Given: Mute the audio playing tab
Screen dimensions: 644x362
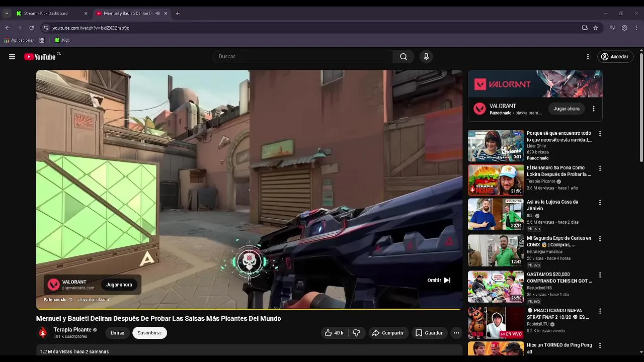Looking at the screenshot, I should (x=157, y=14).
